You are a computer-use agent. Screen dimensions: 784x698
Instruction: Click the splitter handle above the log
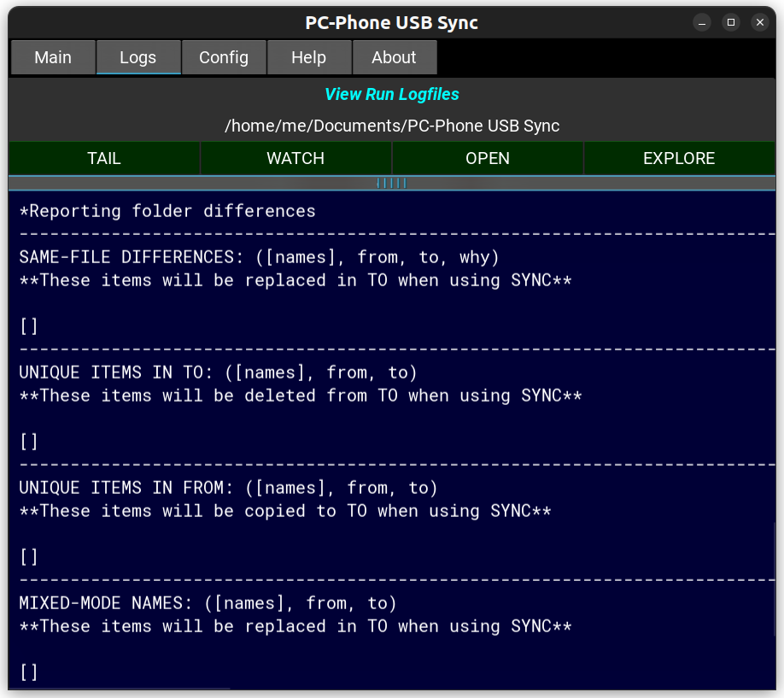[x=392, y=183]
